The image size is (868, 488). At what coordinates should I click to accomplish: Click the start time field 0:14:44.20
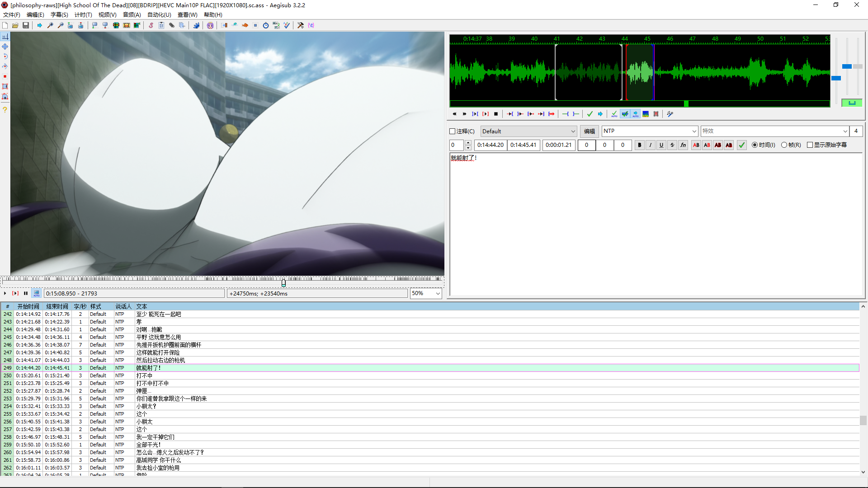click(491, 145)
